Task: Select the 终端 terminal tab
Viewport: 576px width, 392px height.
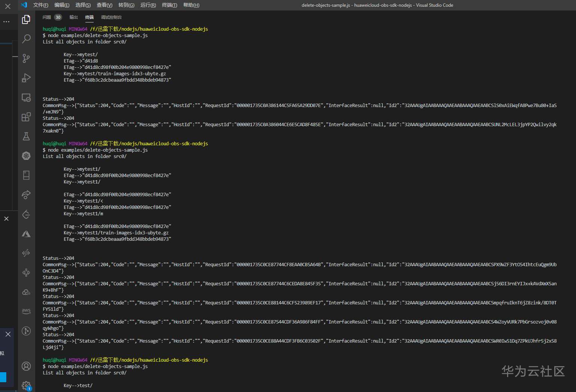Action: tap(90, 17)
